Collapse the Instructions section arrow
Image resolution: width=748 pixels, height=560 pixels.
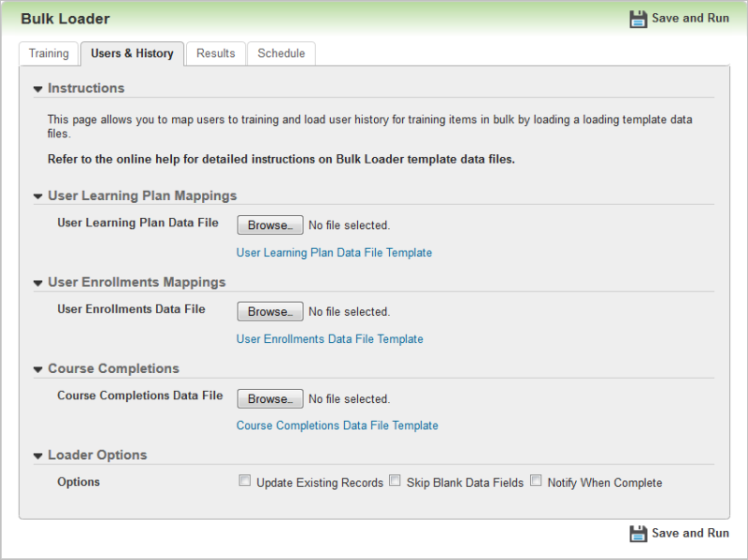click(38, 89)
